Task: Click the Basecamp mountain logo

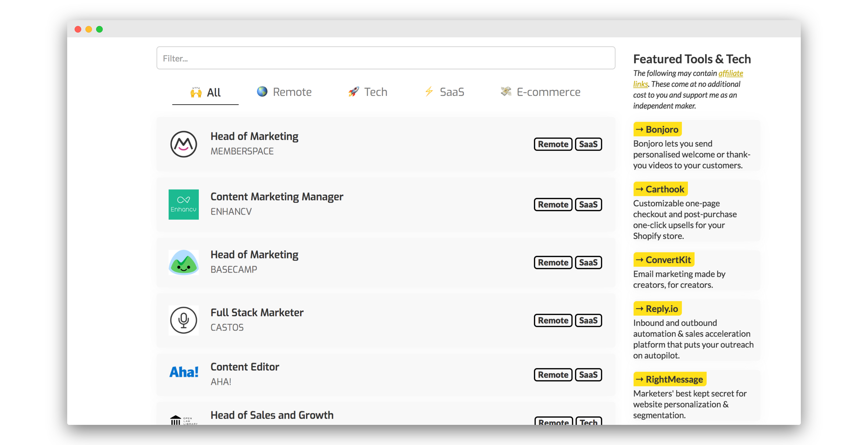Action: [x=183, y=262]
